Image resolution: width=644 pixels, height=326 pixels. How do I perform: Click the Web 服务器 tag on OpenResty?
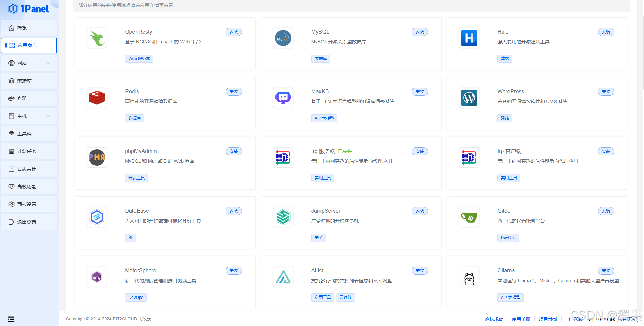139,59
